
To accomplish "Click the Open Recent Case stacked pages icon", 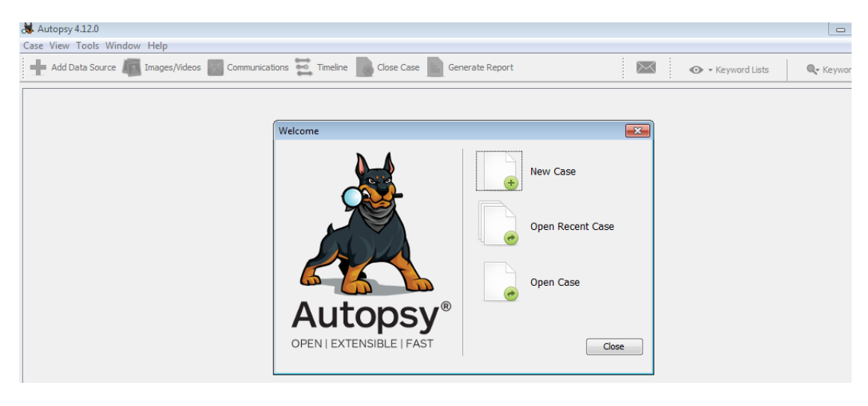I will click(499, 223).
